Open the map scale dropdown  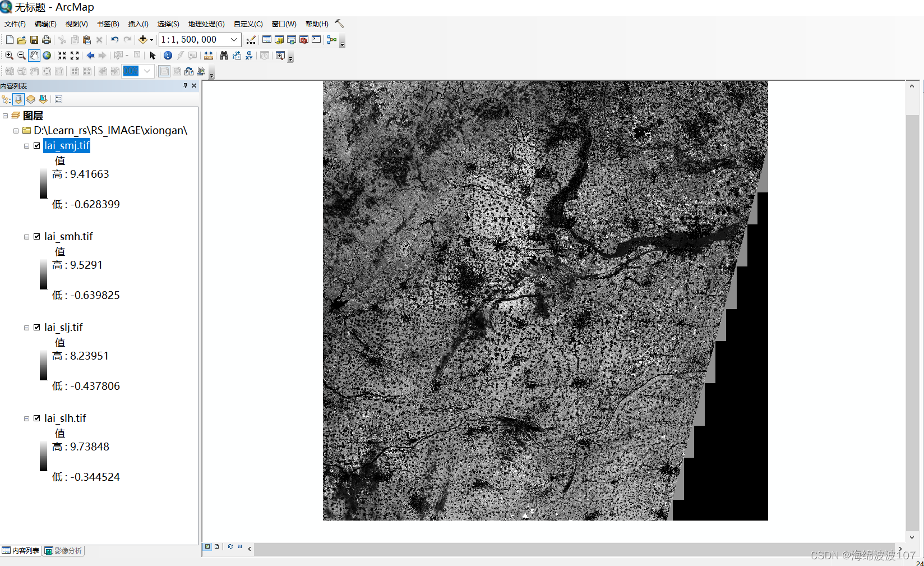(x=234, y=40)
